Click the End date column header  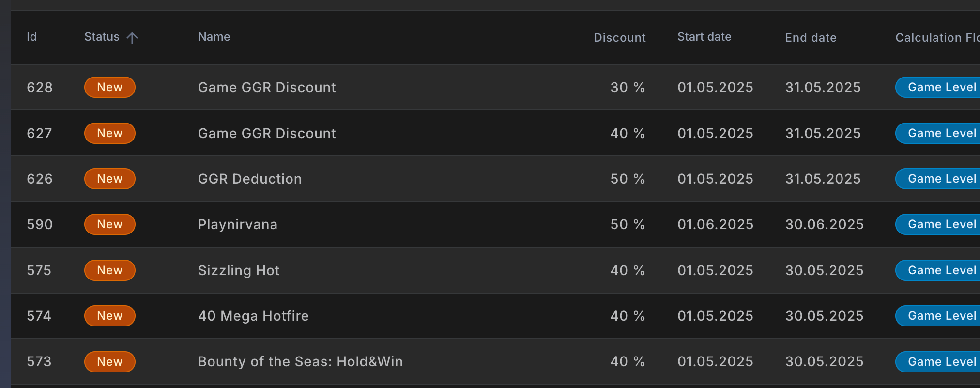(811, 37)
